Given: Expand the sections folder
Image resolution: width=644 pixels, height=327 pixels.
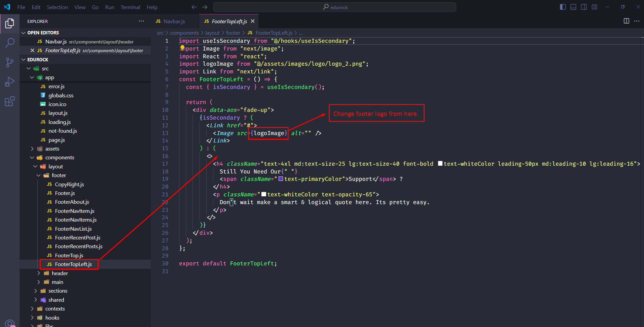Looking at the screenshot, I should pyautogui.click(x=85, y=291).
